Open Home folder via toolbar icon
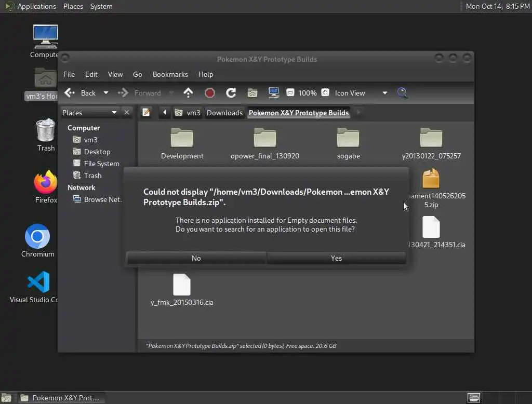The image size is (532, 404). 252,92
